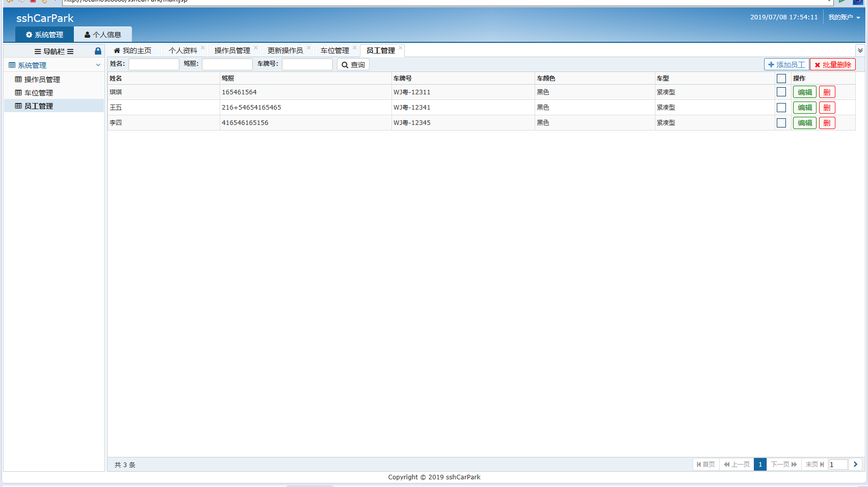868x487 pixels.
Task: Click 添加员工 to add employee
Action: point(786,65)
